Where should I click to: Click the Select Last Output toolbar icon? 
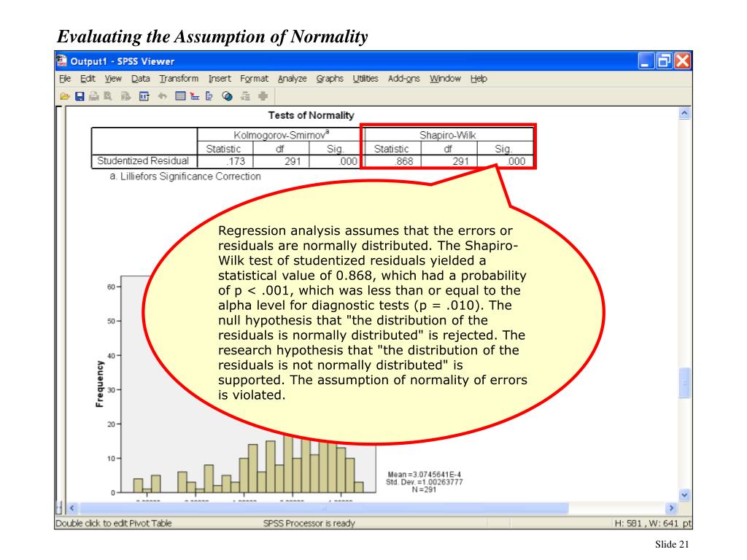pos(245,97)
